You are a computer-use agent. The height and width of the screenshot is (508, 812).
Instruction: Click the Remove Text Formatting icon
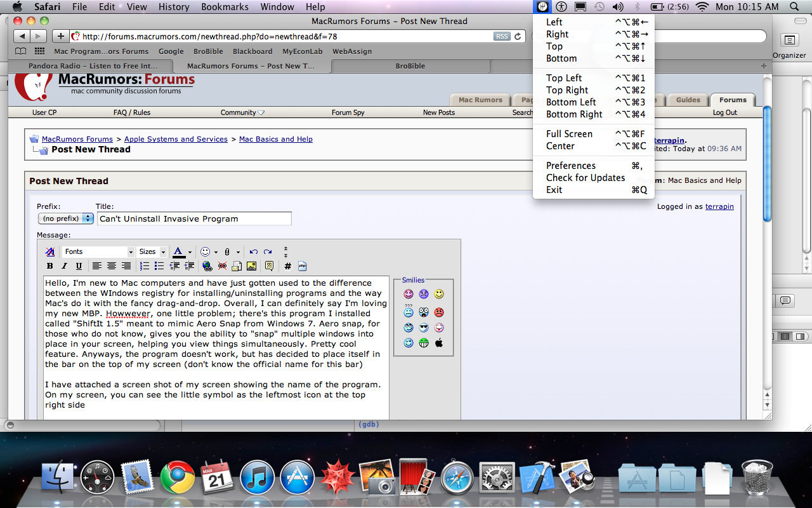click(49, 252)
